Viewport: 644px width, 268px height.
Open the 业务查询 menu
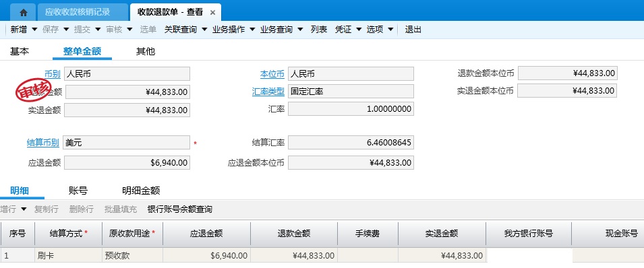pos(276,30)
